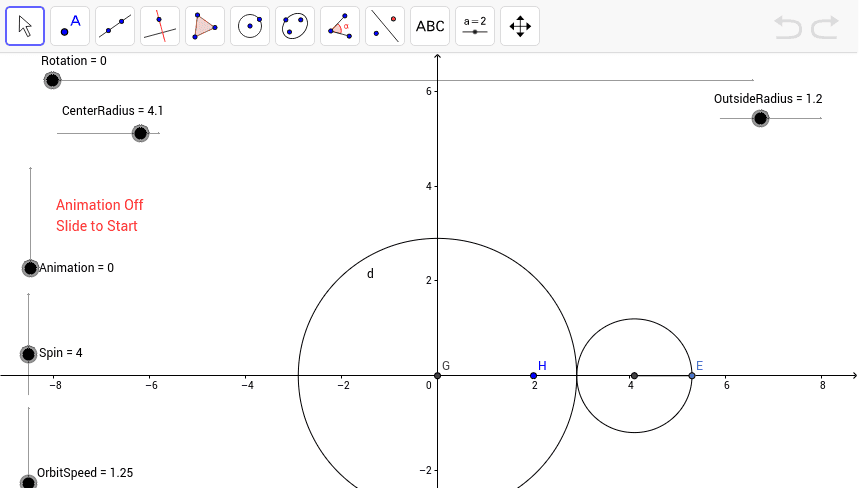Viewport: 859px width, 490px height.
Task: Choose the ABC text tool
Action: click(430, 26)
